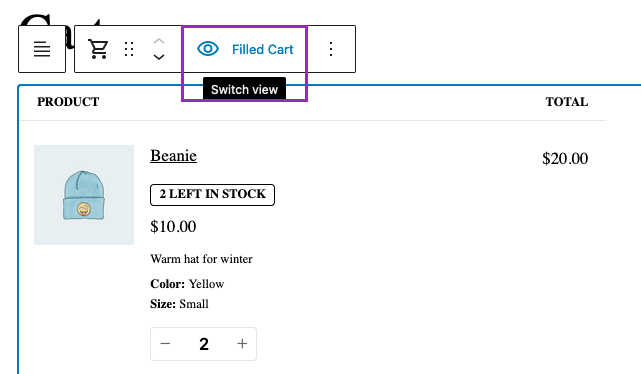Click the 2 LEFT IN STOCK badge
The height and width of the screenshot is (374, 641).
pyautogui.click(x=212, y=195)
